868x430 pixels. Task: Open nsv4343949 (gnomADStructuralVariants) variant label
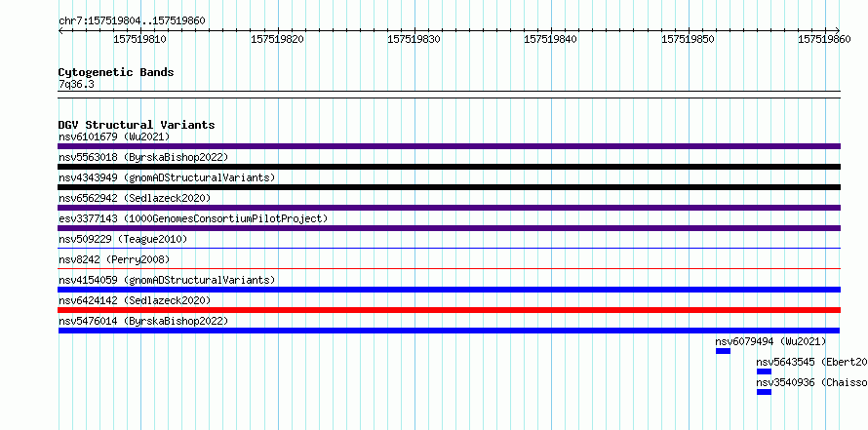pos(167,177)
